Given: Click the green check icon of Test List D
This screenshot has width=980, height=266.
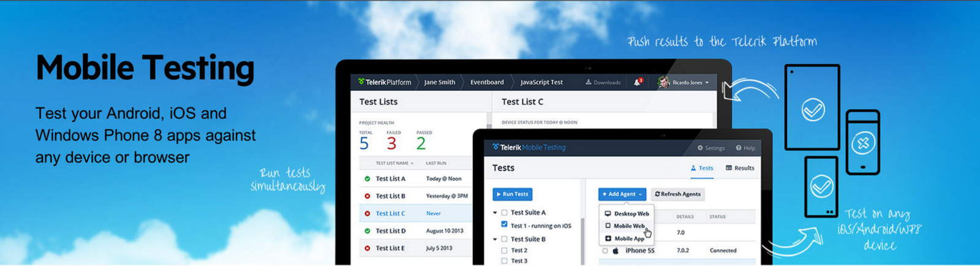Looking at the screenshot, I should click(x=367, y=231).
